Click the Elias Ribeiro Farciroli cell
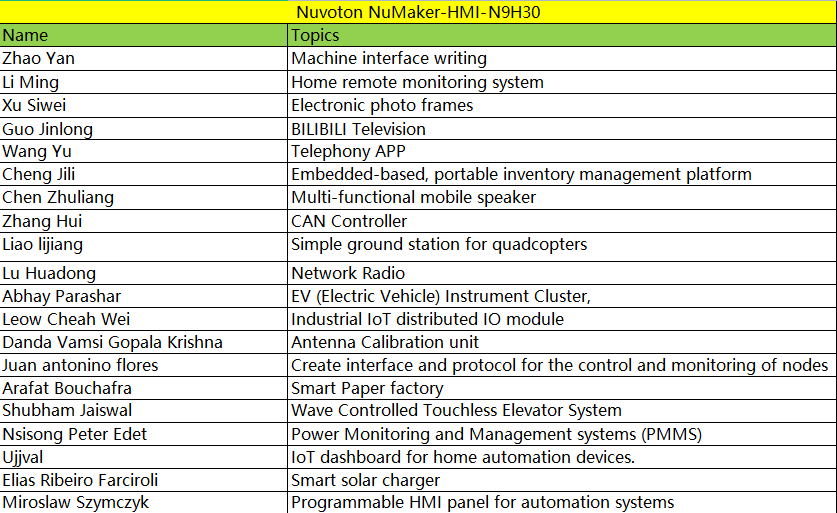The height and width of the screenshot is (513, 837). click(144, 480)
